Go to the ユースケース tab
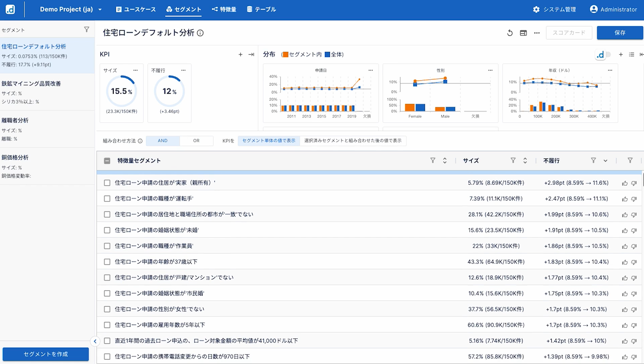The height and width of the screenshot is (364, 644). tap(136, 10)
